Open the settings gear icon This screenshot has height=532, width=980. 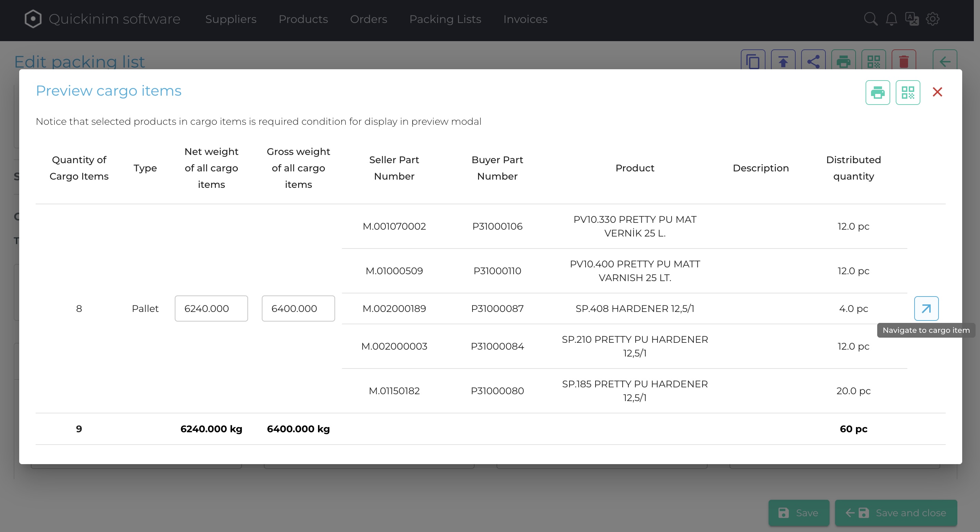[932, 19]
